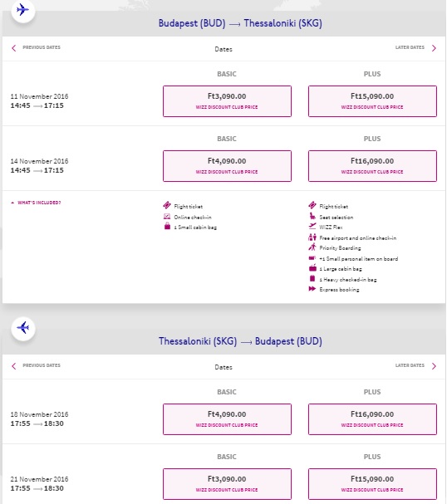The height and width of the screenshot is (504, 447).
Task: Collapse the What's Included section
Action: 36,203
